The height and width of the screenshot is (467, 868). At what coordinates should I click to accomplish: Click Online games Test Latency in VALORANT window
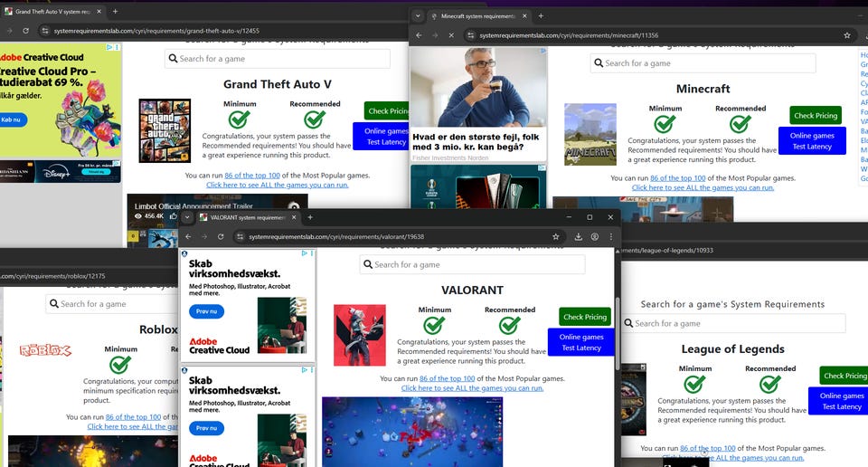(581, 342)
